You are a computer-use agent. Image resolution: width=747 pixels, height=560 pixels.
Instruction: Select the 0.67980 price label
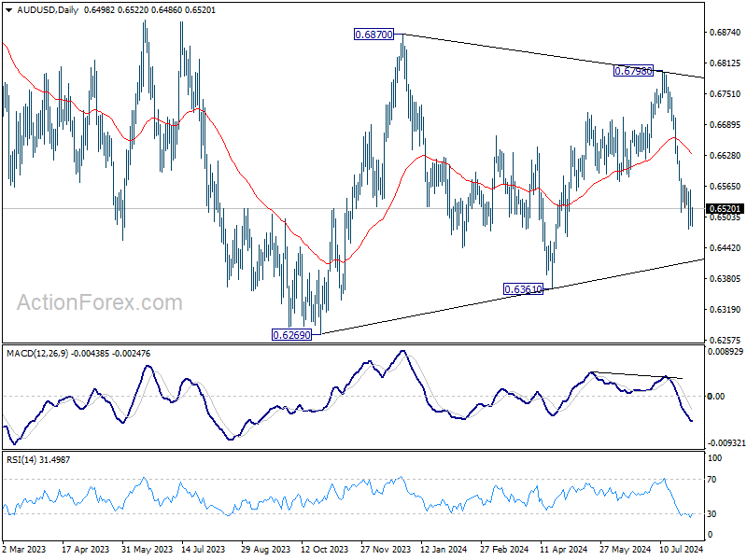pyautogui.click(x=633, y=71)
